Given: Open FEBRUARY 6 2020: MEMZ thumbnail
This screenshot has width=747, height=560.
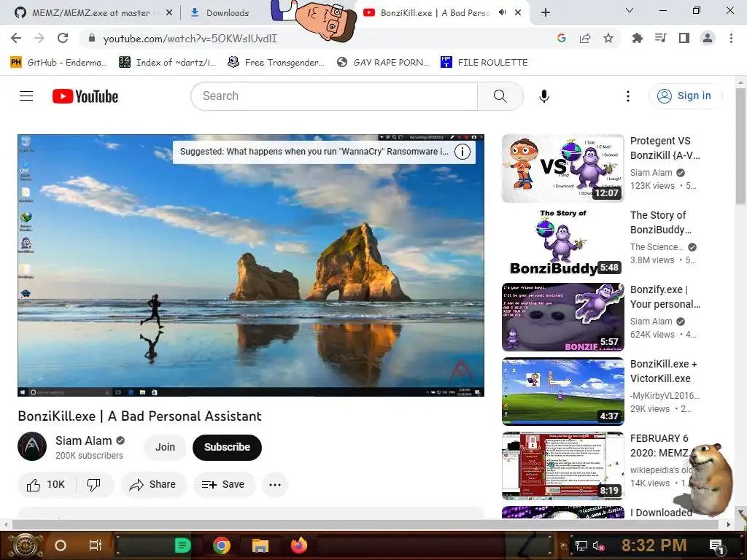Looking at the screenshot, I should pyautogui.click(x=562, y=465).
